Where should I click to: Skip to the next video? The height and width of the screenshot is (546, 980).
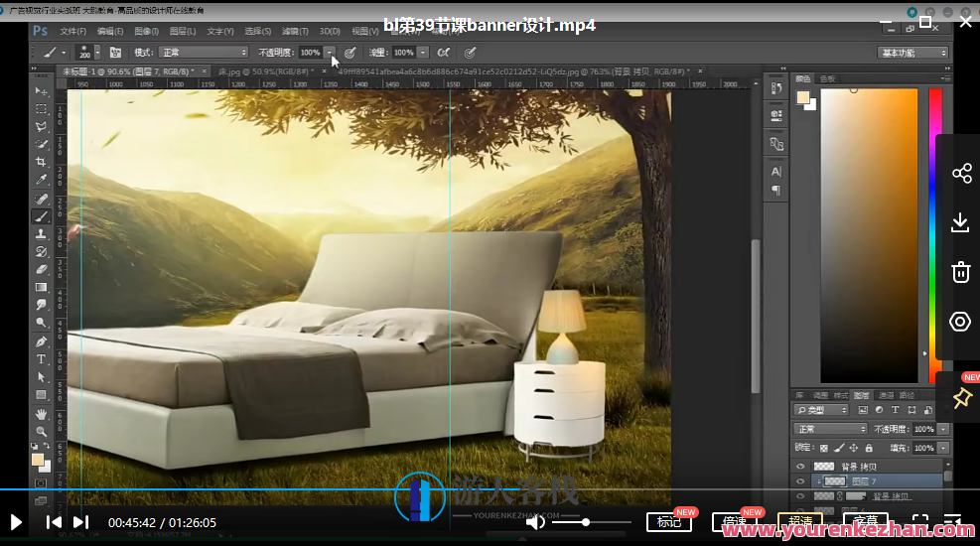80,522
